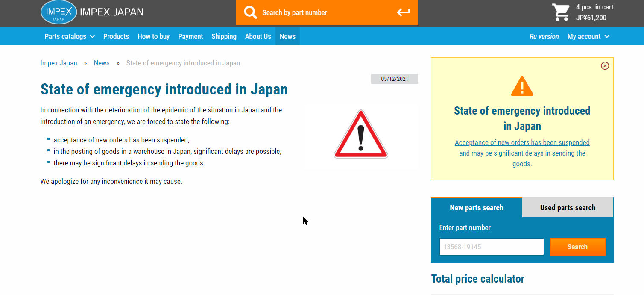This screenshot has height=295, width=644.
Task: Switch to the Used parts search tab
Action: (x=568, y=208)
